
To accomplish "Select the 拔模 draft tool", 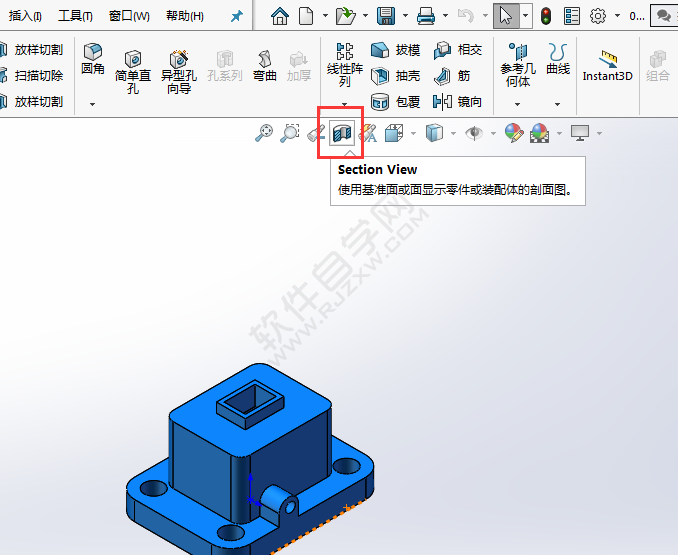I will pos(396,50).
